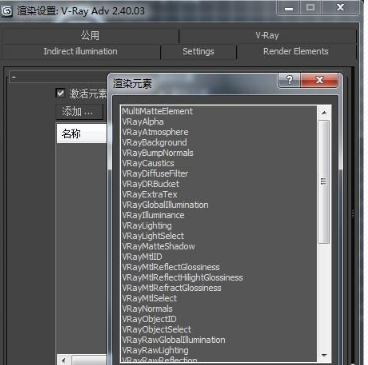Select VRayMtlID element
This screenshot has height=365, width=368.
point(219,257)
